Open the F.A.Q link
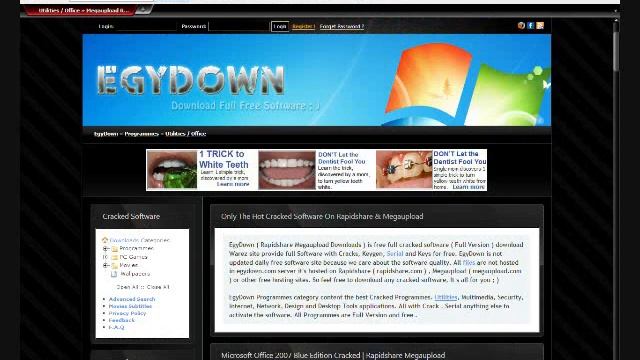The image size is (640, 360). pyautogui.click(x=116, y=327)
